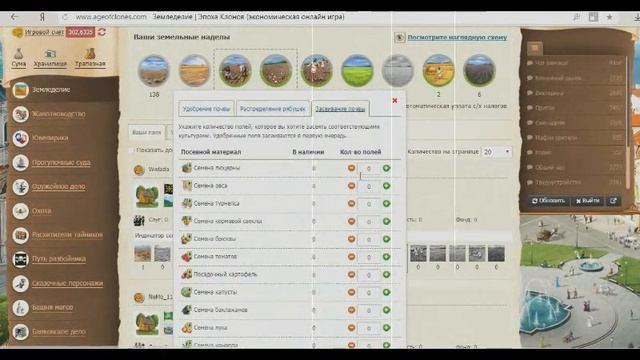Click the Обновить chat button
Image resolution: width=640 pixels, height=360 pixels.
[548, 200]
